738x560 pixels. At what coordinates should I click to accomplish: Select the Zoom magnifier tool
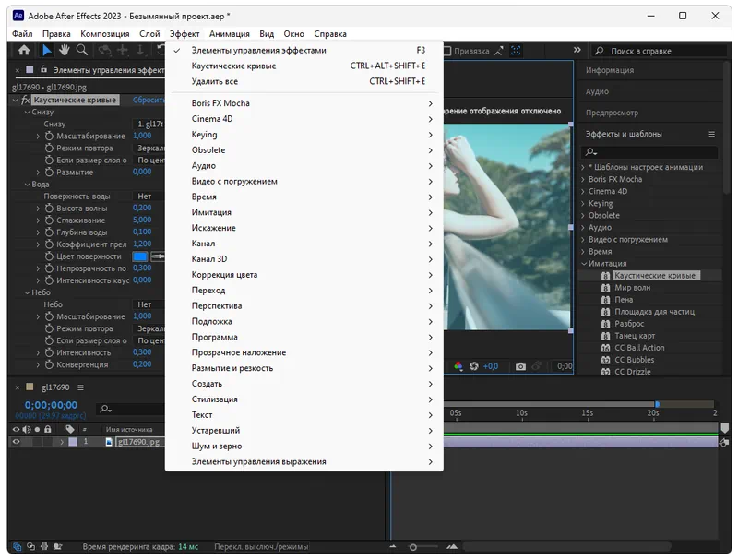coord(82,51)
